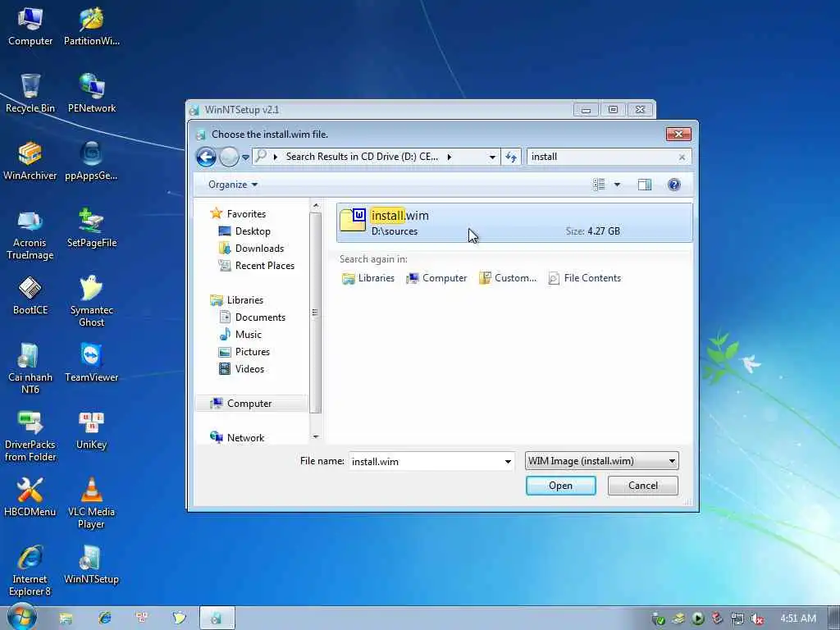Click the navigation pane scrollbar down arrow
Viewport: 840px width, 630px height.
coord(315,436)
